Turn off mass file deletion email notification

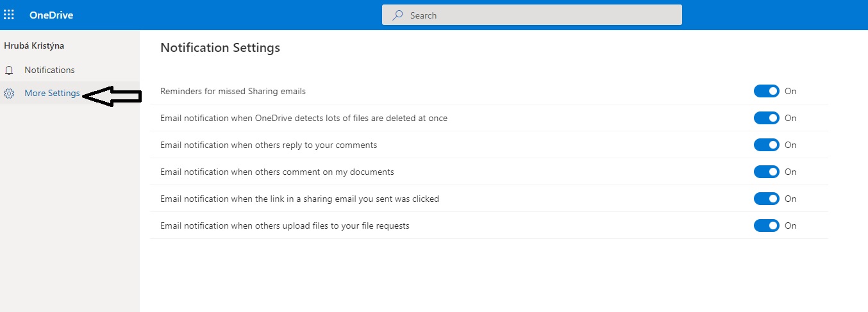pyautogui.click(x=766, y=118)
